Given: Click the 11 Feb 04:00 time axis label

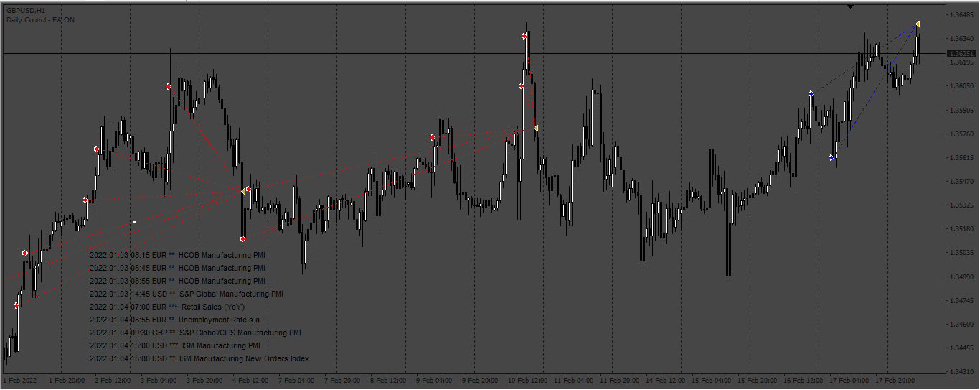Looking at the screenshot, I should (x=574, y=380).
